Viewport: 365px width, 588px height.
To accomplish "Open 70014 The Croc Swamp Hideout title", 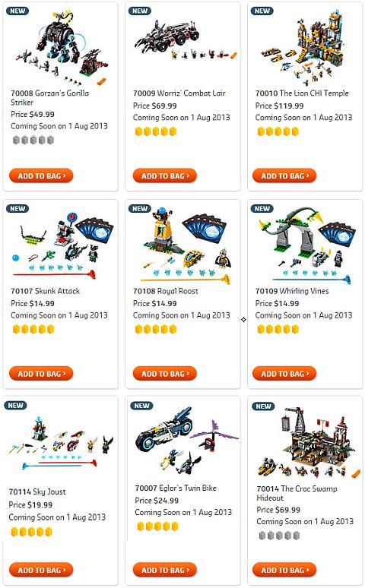I will [297, 493].
